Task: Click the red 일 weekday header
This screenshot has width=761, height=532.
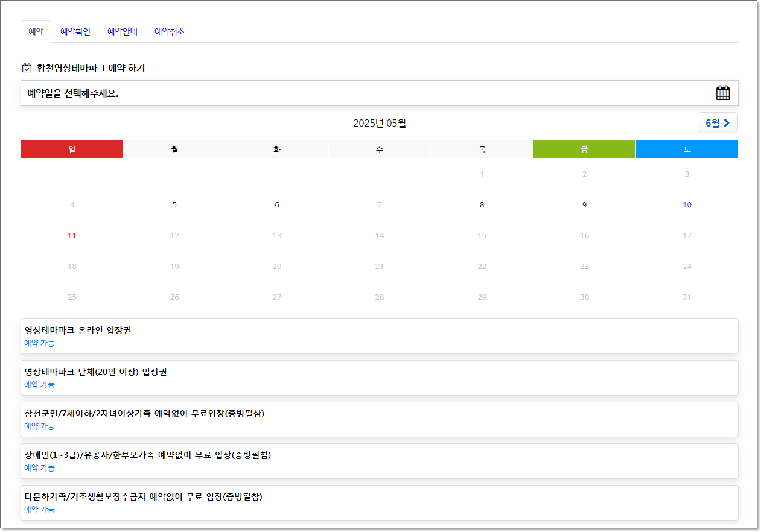Action: click(x=72, y=149)
